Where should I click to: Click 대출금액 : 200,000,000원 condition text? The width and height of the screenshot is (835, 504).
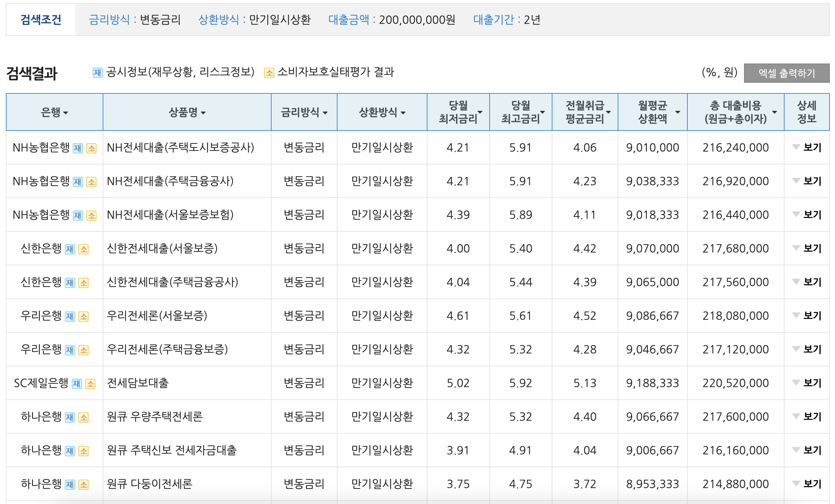(392, 20)
